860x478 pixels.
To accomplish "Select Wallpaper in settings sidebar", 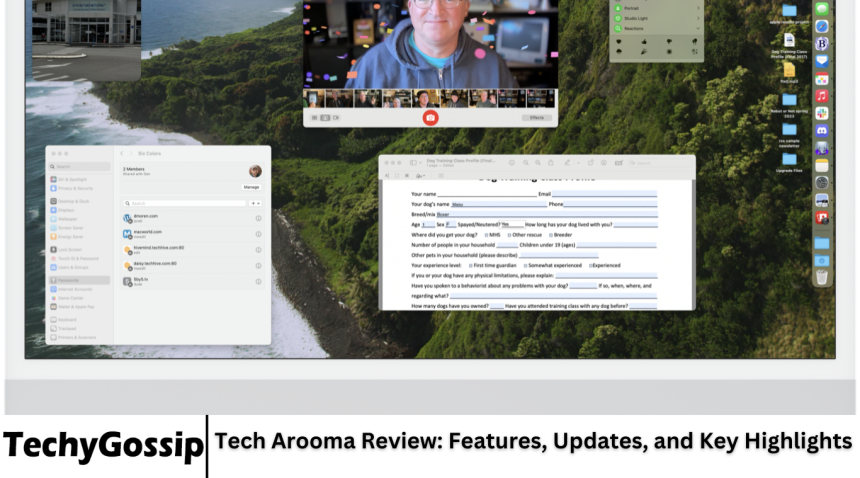I will point(80,219).
